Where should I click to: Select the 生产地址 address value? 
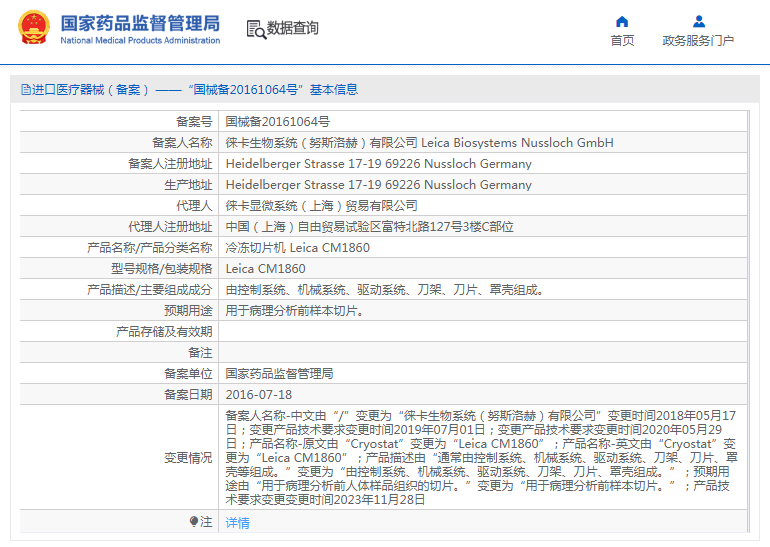coord(379,185)
